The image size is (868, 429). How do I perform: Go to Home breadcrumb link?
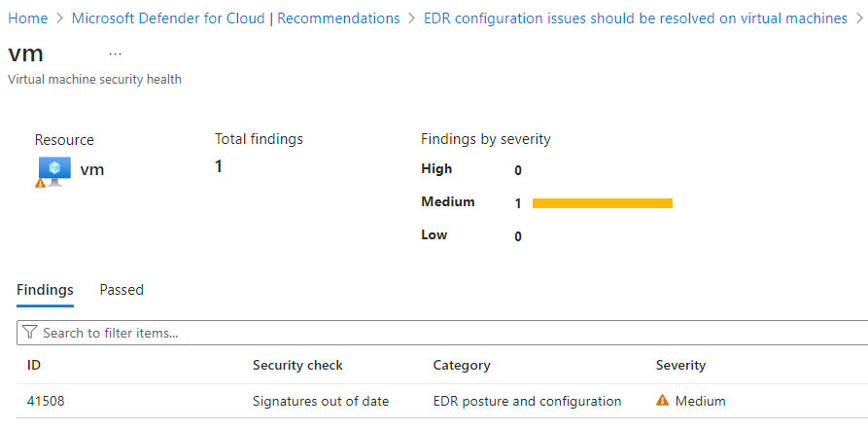pos(27,18)
